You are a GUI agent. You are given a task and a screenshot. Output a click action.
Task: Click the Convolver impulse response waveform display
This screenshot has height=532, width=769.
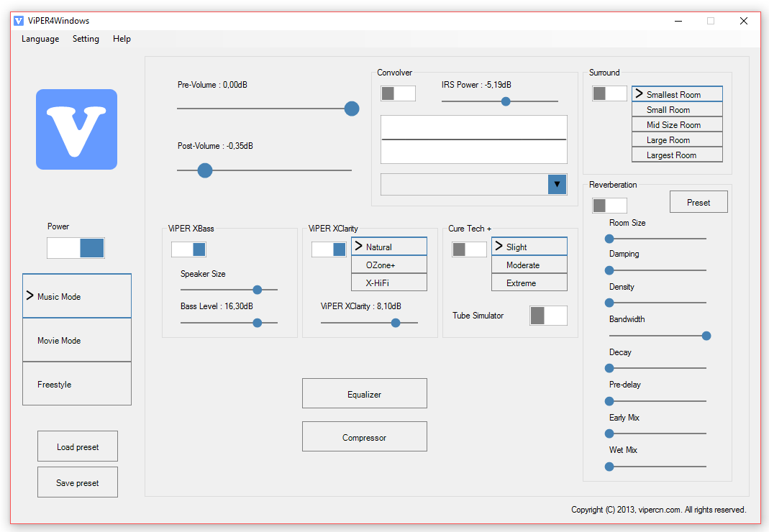tap(474, 139)
